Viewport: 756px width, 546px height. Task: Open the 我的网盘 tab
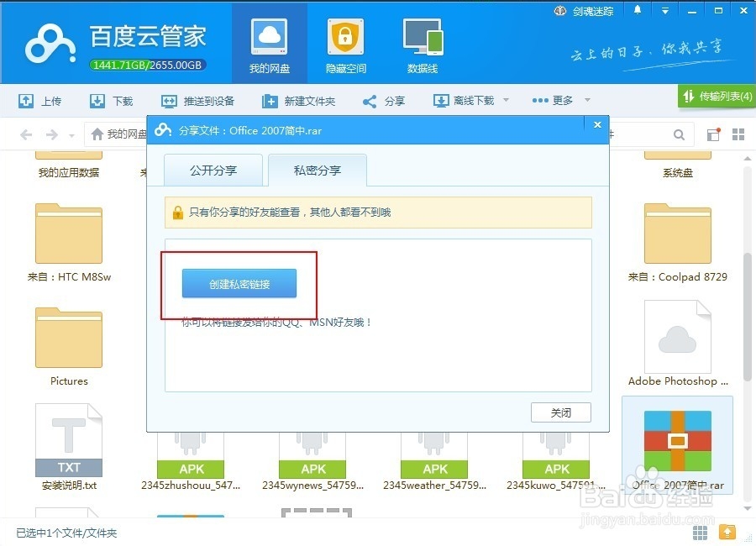coord(270,45)
